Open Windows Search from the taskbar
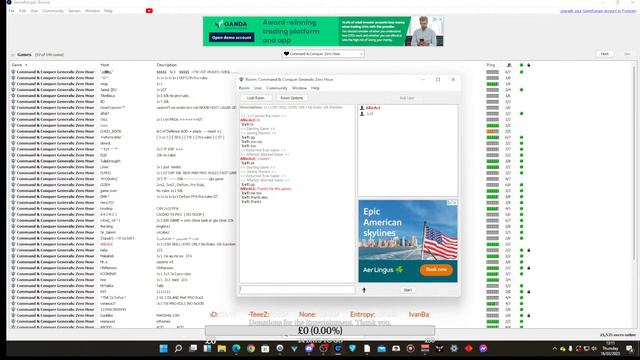640x360 pixels. tap(178, 348)
